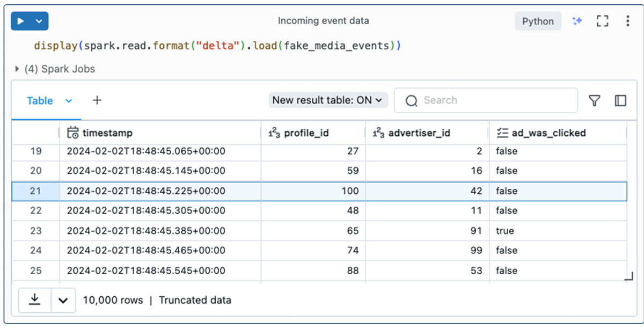Viewport: 644px width, 329px height.
Task: Open the download options dropdown chevron
Action: coord(63,301)
